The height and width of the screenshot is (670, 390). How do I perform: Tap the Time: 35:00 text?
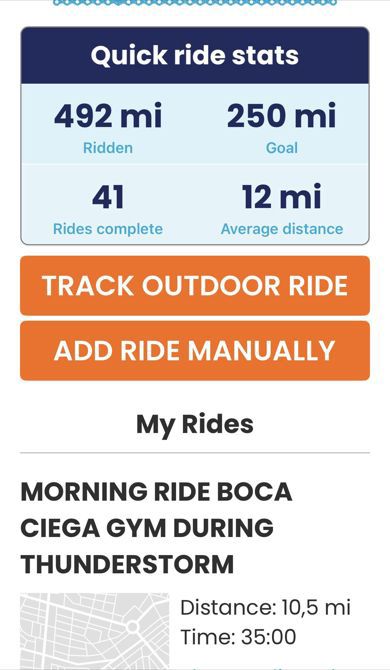[238, 637]
